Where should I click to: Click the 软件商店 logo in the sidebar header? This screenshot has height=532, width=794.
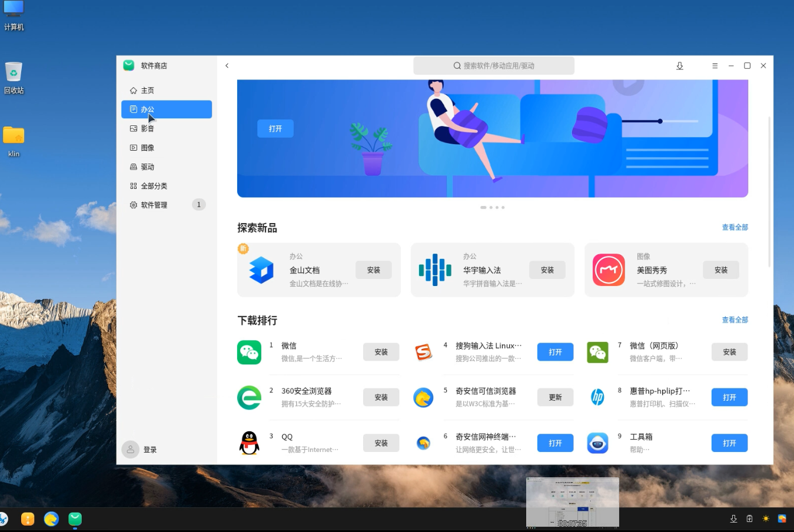129,65
